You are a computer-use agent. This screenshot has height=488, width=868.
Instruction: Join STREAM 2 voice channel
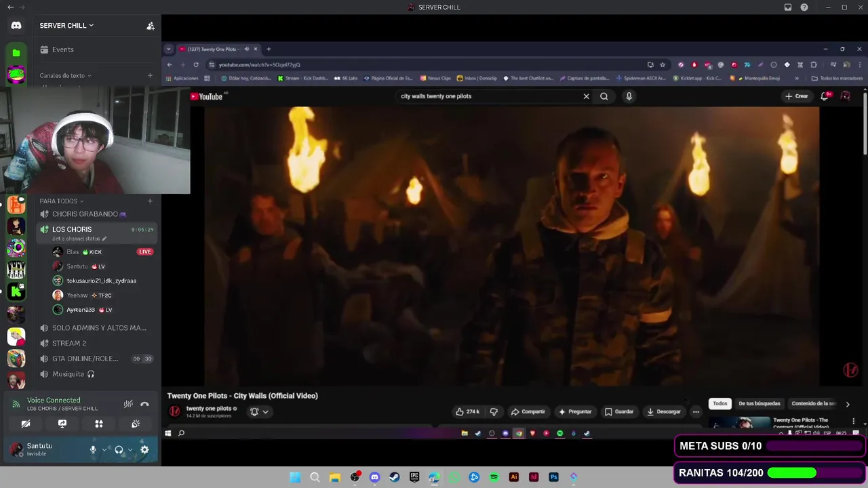click(x=69, y=343)
